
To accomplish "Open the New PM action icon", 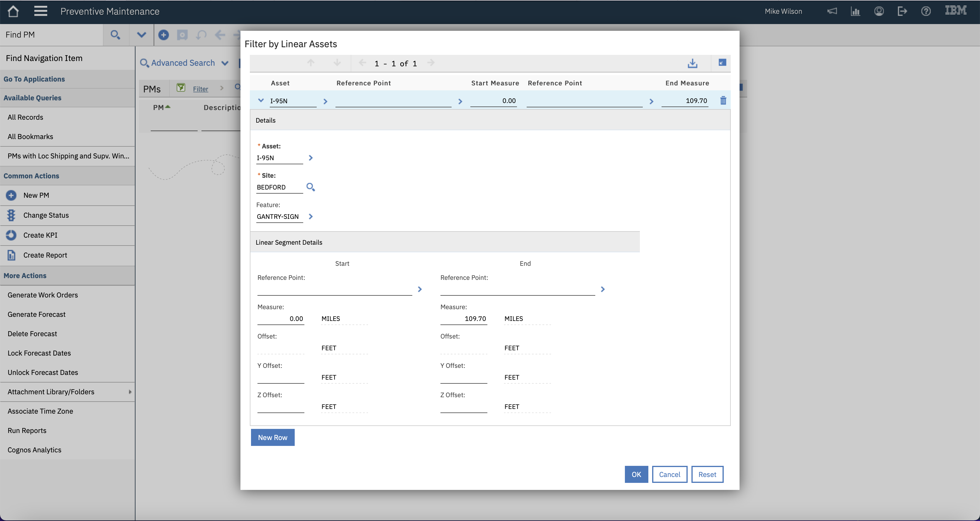I will click(11, 195).
